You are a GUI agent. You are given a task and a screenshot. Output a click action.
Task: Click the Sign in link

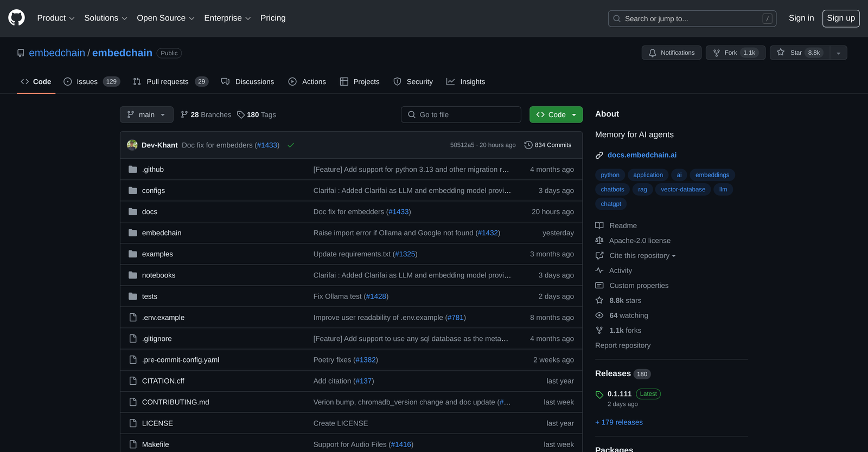[801, 18]
